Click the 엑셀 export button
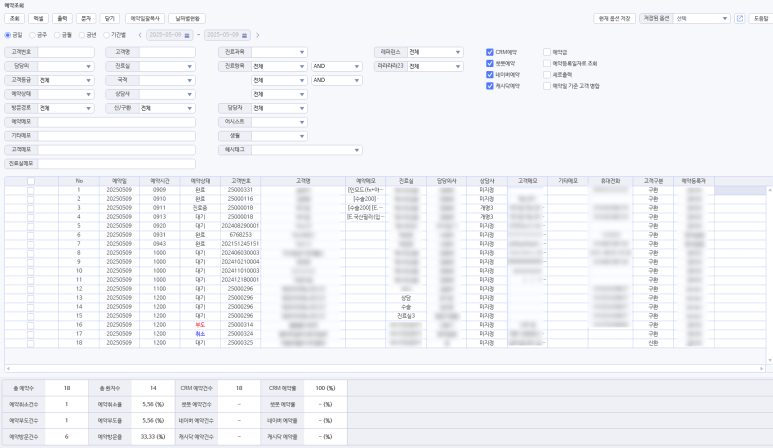The image size is (773, 448). 38,18
